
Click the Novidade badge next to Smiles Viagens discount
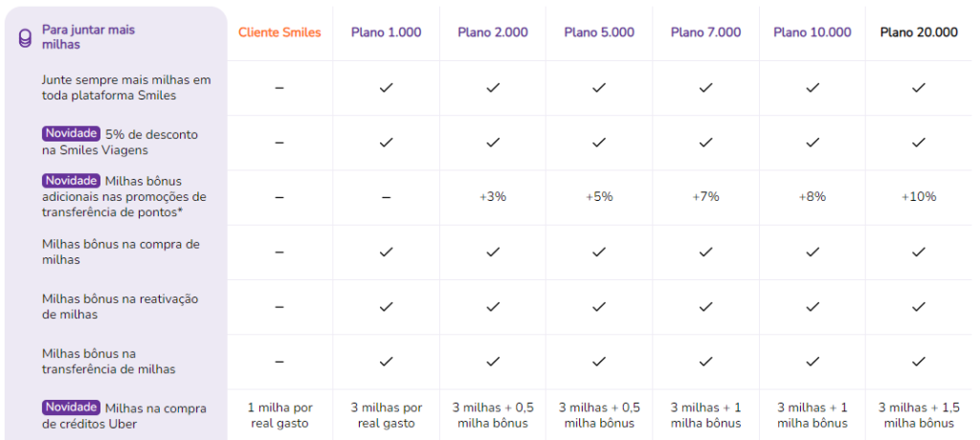click(71, 134)
